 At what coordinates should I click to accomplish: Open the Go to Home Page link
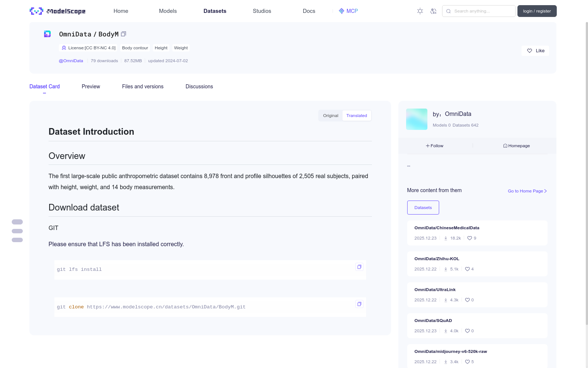pyautogui.click(x=527, y=191)
